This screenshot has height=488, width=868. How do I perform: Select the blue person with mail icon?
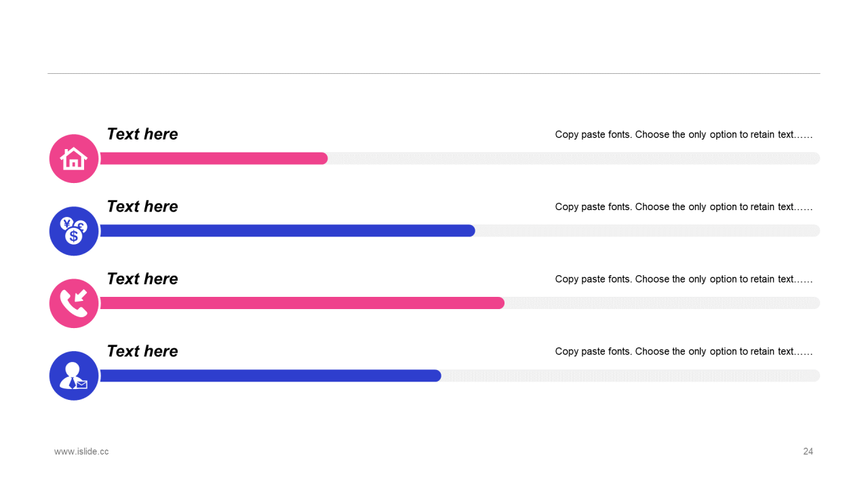[74, 375]
